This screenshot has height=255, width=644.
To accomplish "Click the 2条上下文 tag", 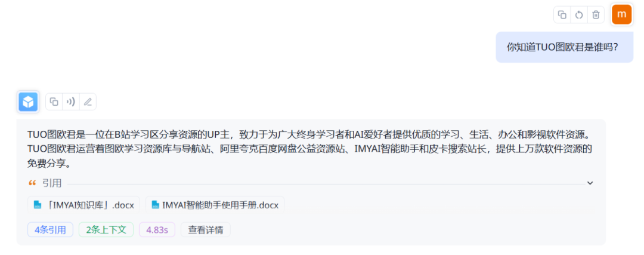I will click(x=106, y=230).
